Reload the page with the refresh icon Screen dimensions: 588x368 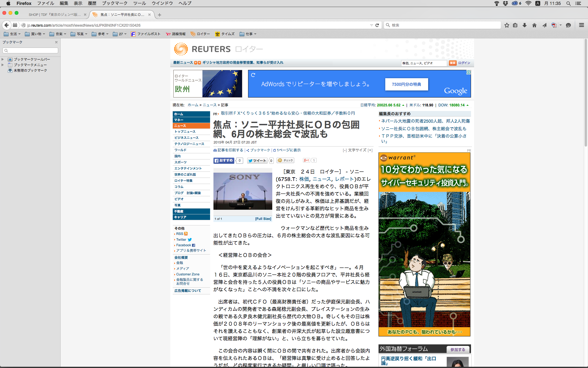377,25
